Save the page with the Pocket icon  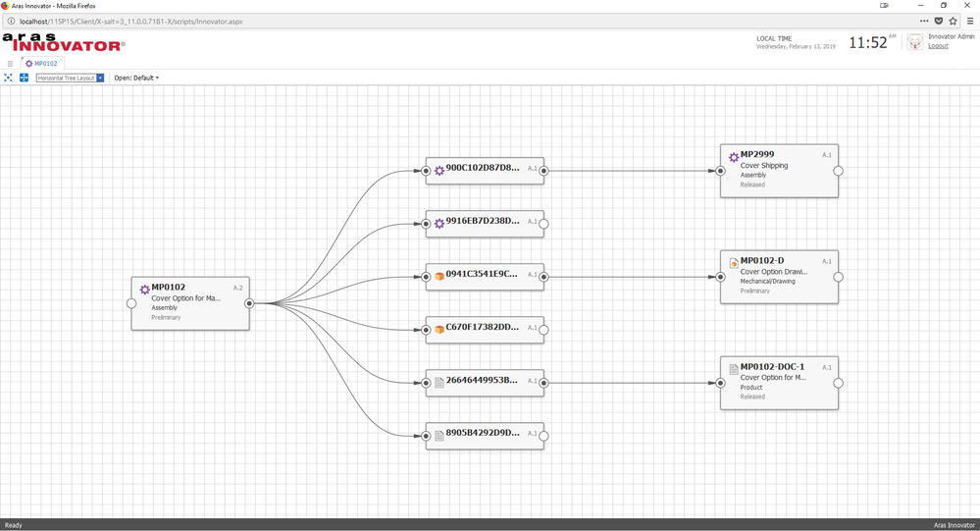tap(939, 21)
